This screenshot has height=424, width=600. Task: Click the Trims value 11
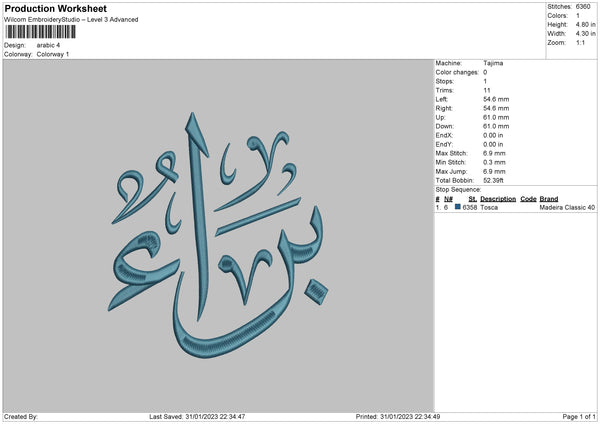tap(486, 90)
